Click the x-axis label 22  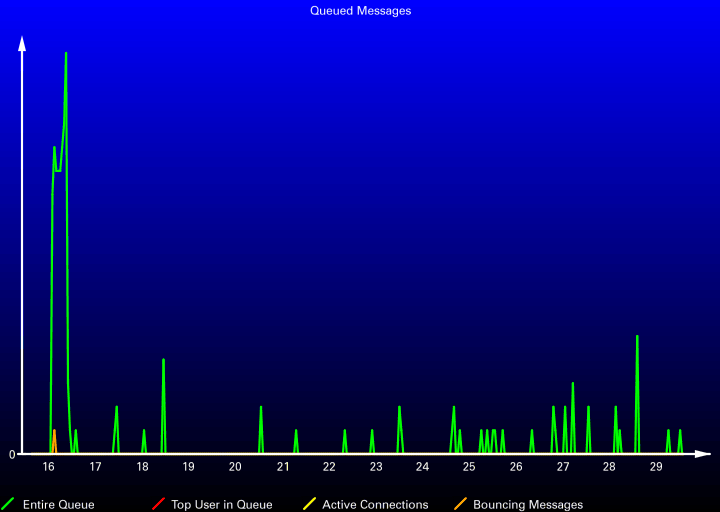pyautogui.click(x=329, y=467)
